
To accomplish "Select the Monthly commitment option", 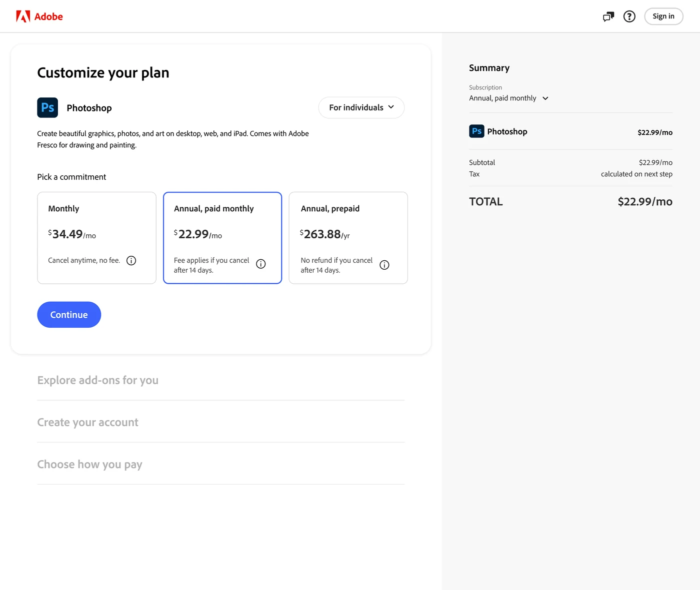I will 96,238.
